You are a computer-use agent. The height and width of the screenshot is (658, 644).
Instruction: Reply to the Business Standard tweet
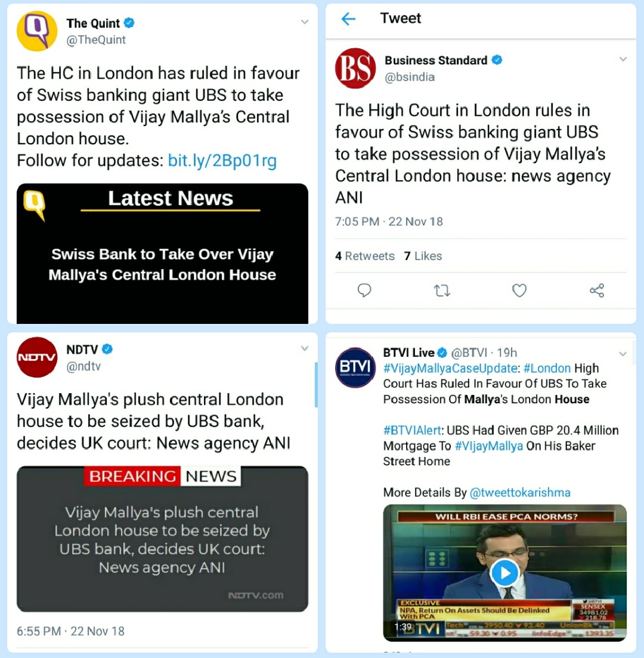[x=364, y=291]
